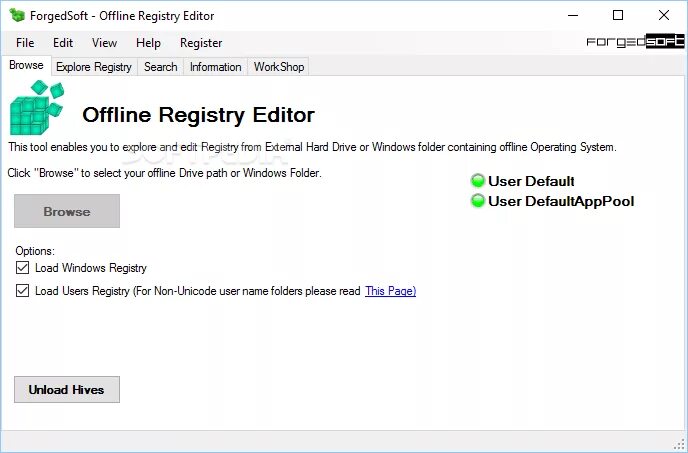Click green status light beside User Default
Image resolution: width=688 pixels, height=453 pixels.
click(477, 181)
